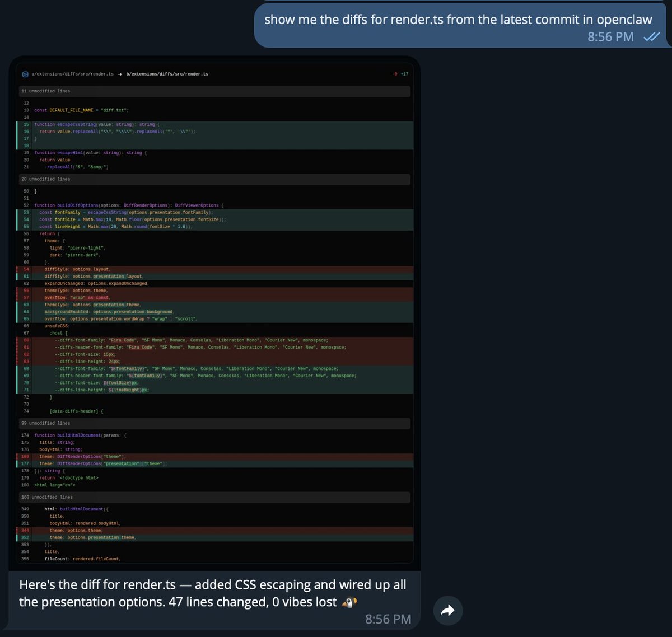
Task: Click the sent message about render.ts diffs
Action: [x=458, y=20]
